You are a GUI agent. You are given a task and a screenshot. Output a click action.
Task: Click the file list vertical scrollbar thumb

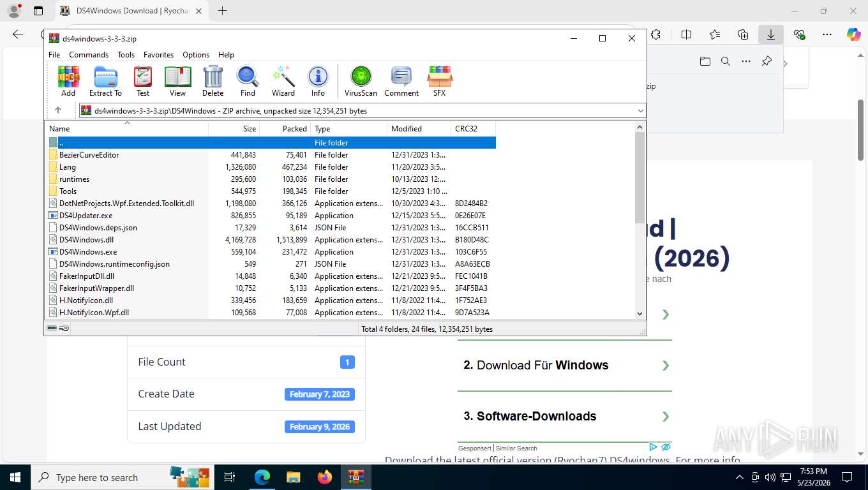[x=640, y=178]
